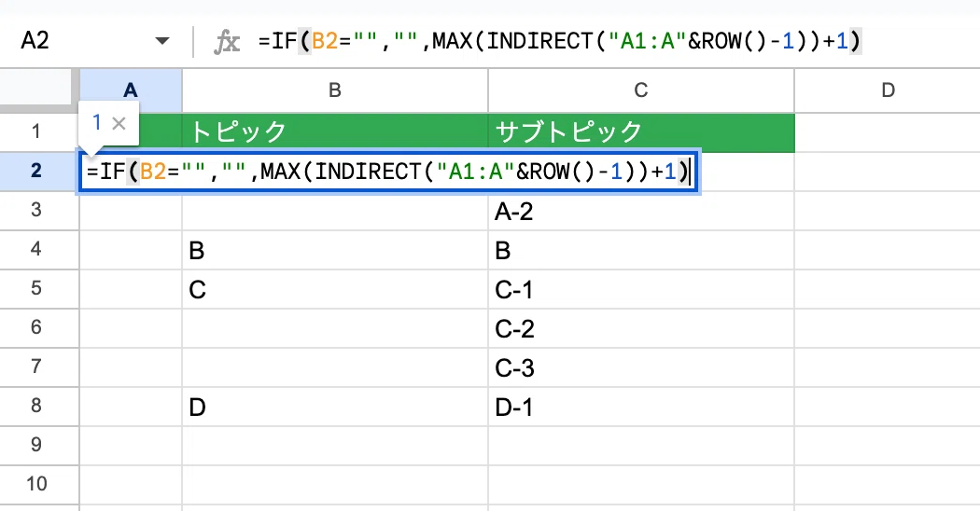
Task: Select row 3 header
Action: 36,211
